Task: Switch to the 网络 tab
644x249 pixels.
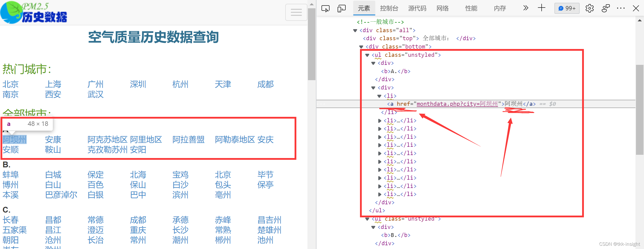Action: [x=442, y=8]
